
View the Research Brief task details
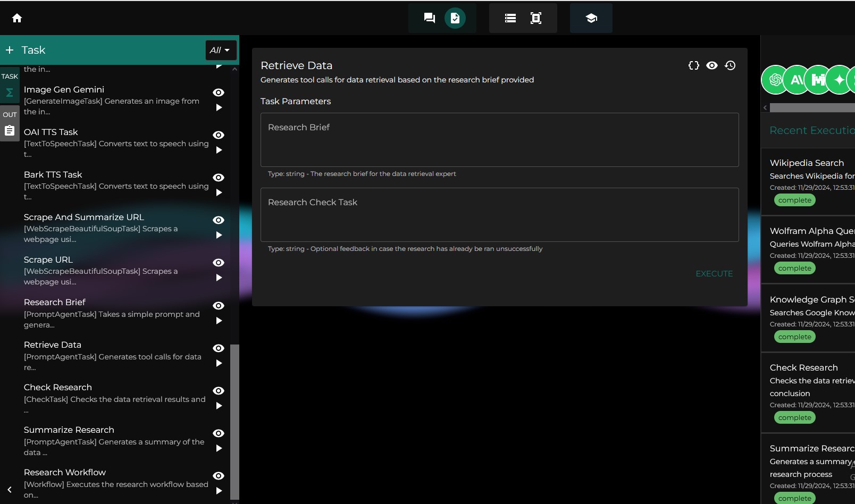pos(219,306)
